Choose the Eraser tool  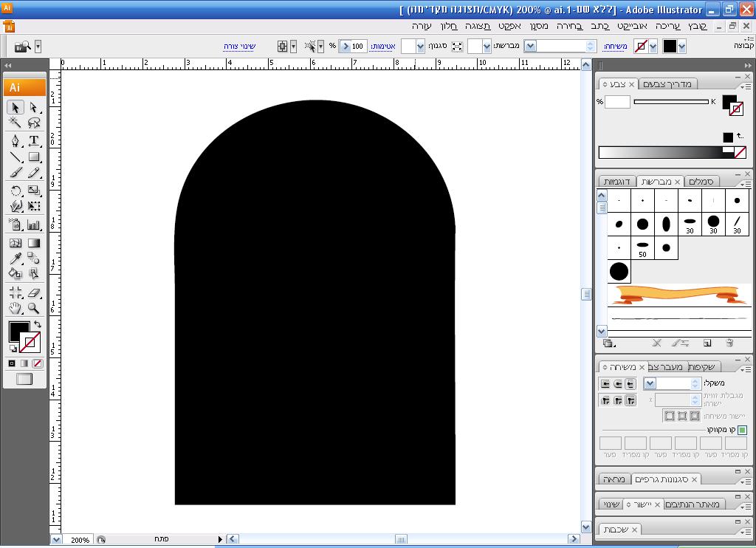pyautogui.click(x=33, y=293)
